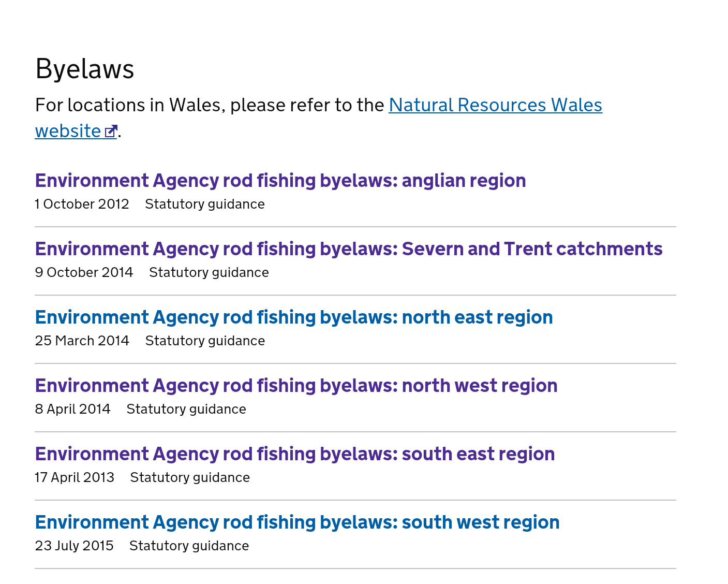Click the 1 October 2012 date

click(82, 205)
